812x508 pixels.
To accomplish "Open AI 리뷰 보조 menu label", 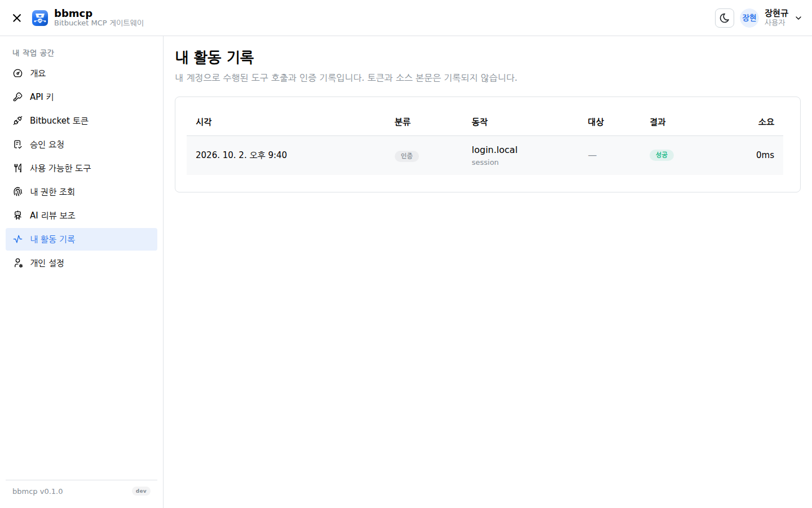I will coord(52,216).
